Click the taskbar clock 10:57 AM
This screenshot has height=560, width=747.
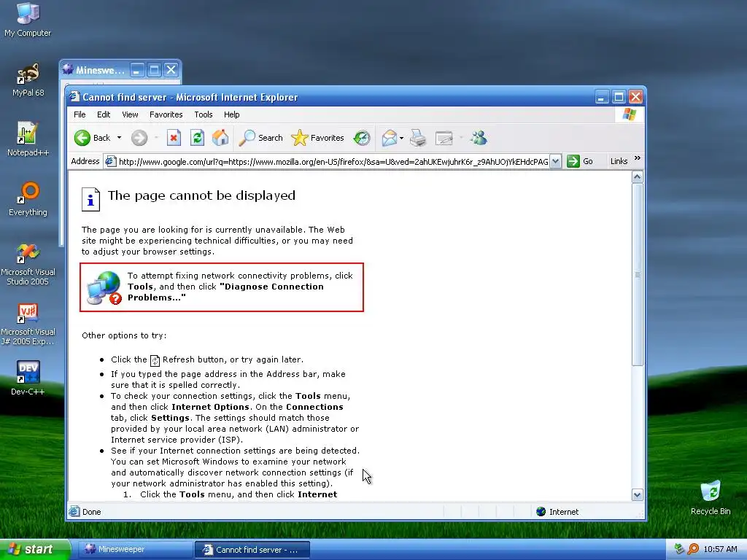(x=720, y=550)
